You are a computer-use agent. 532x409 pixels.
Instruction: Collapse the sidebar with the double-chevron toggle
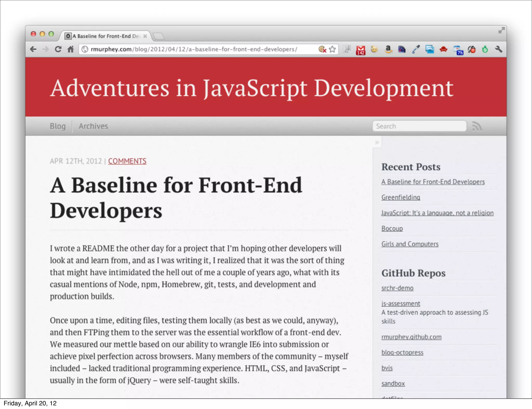(377, 142)
